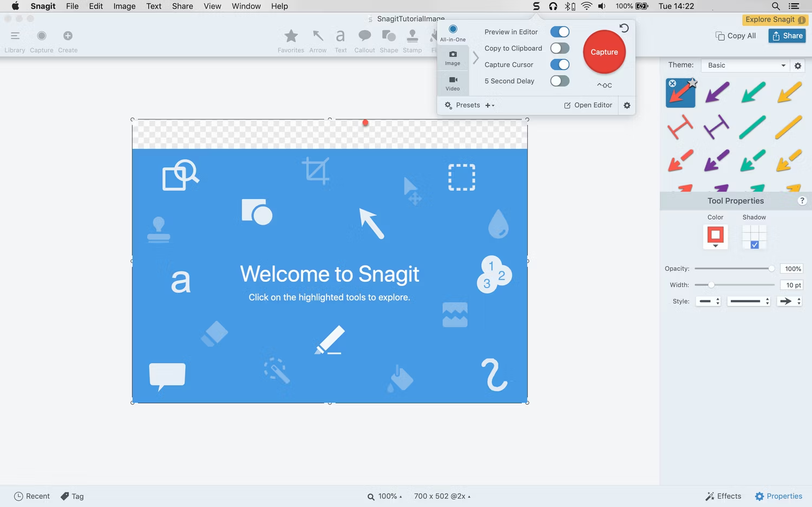The width and height of the screenshot is (812, 507).
Task: Select the yellow arrow quick style
Action: [789, 92]
